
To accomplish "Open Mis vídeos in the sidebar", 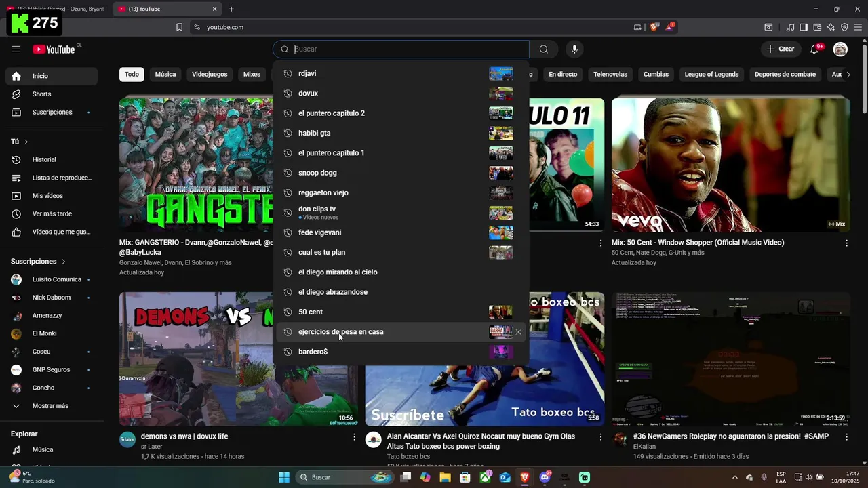I will 52,196.
